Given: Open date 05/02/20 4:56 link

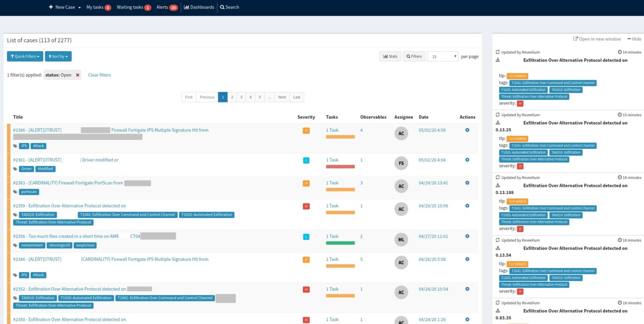Looking at the screenshot, I should [x=432, y=130].
